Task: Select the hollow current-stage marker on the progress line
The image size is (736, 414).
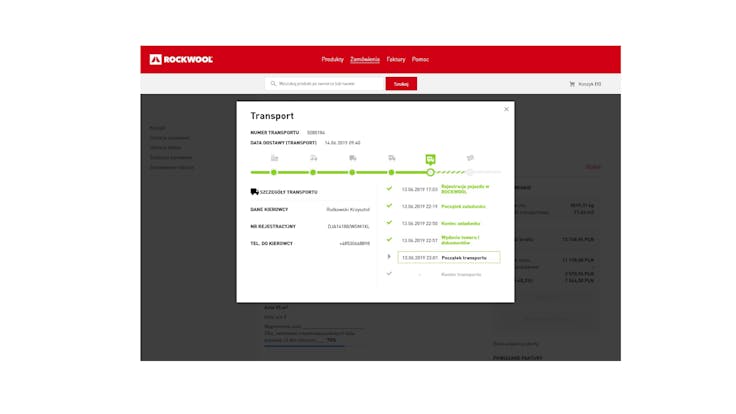Action: [x=430, y=172]
